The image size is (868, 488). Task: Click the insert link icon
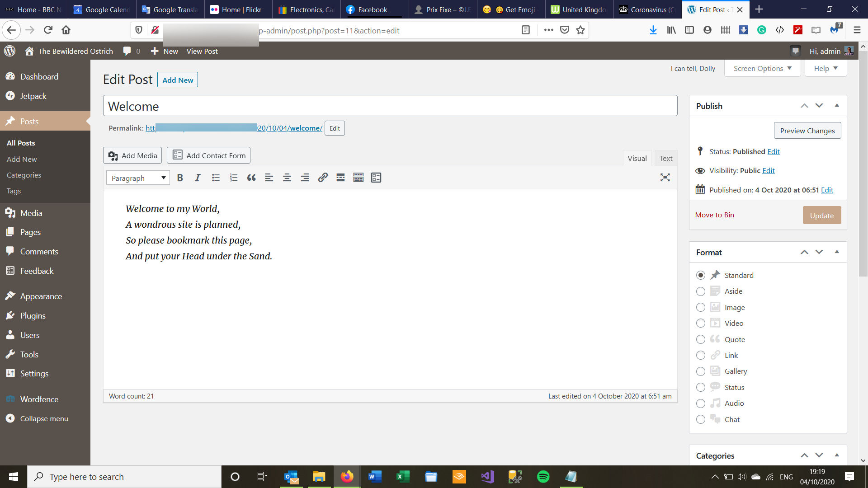click(322, 178)
